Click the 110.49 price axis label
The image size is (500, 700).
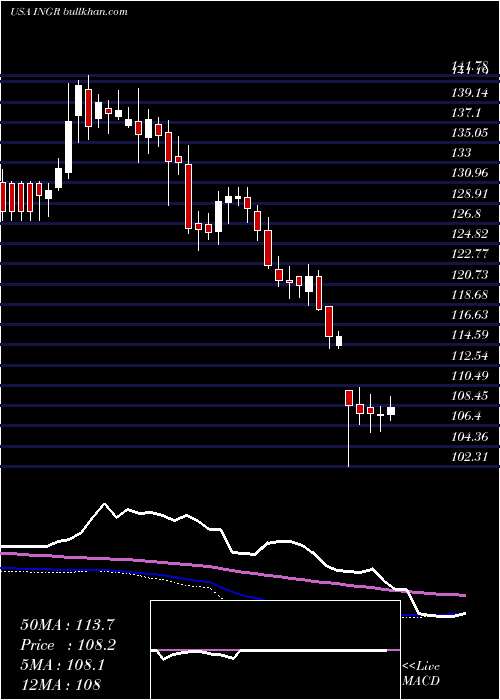click(x=472, y=375)
